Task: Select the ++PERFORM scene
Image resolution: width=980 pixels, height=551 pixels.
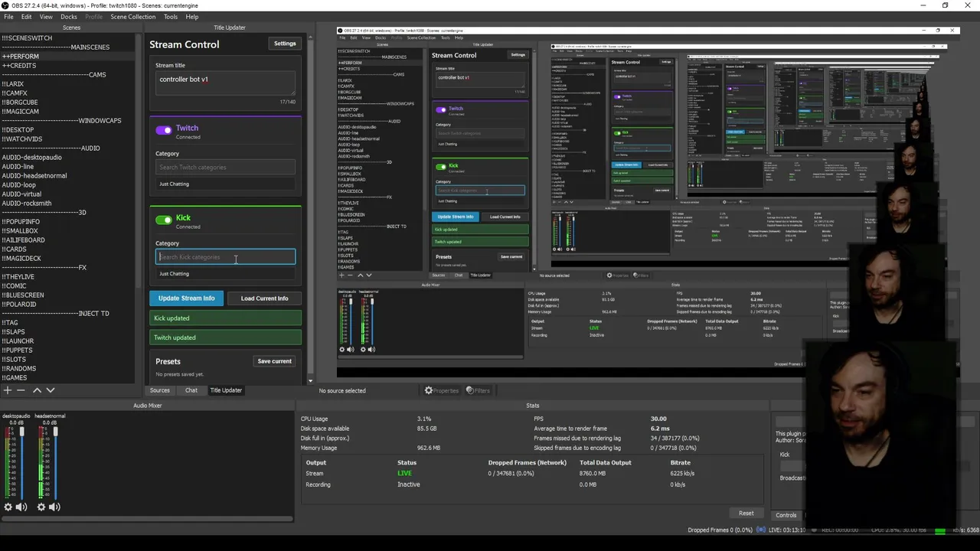Action: 69,57
